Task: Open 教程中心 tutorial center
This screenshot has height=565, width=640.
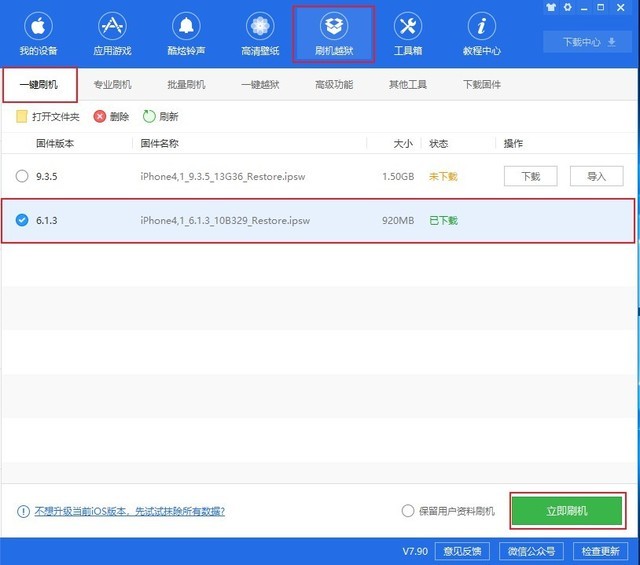Action: (x=482, y=34)
